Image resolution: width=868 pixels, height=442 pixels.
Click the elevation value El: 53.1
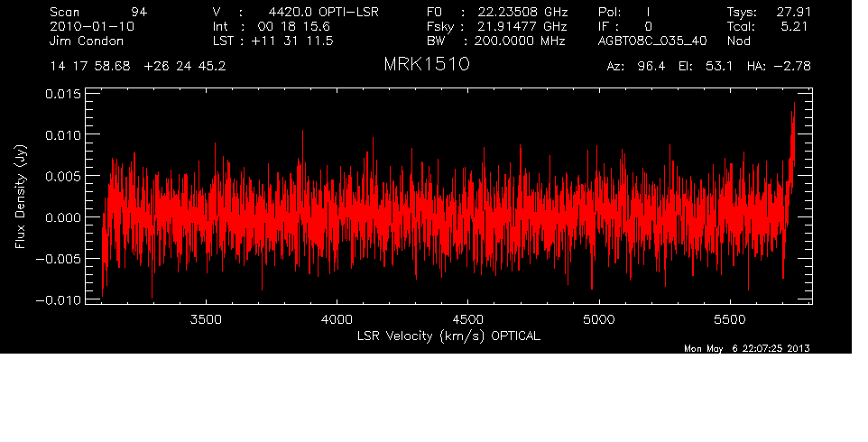click(706, 67)
